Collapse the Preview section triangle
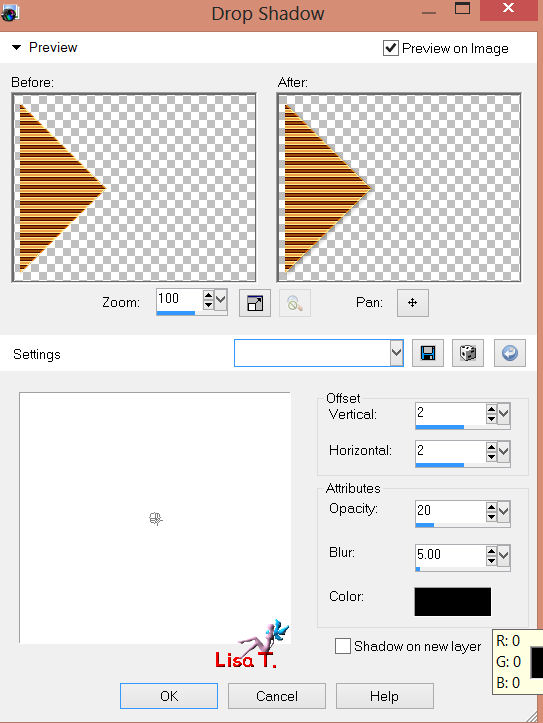 (17, 47)
